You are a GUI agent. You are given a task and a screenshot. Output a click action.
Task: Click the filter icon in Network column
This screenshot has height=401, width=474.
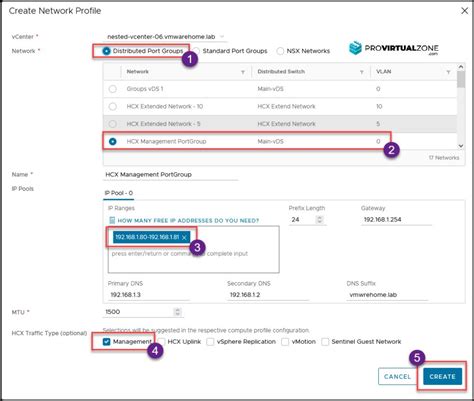(243, 72)
